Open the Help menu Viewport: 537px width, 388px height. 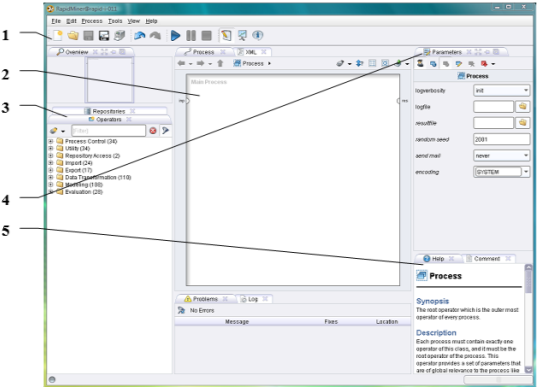pos(151,21)
